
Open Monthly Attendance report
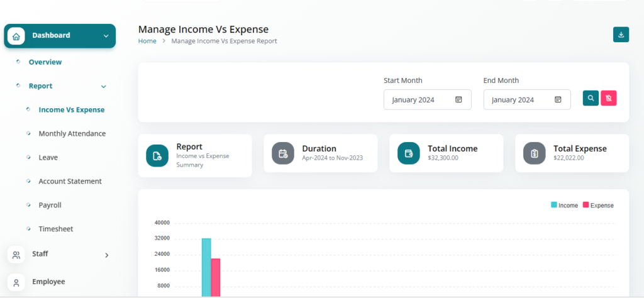(72, 133)
